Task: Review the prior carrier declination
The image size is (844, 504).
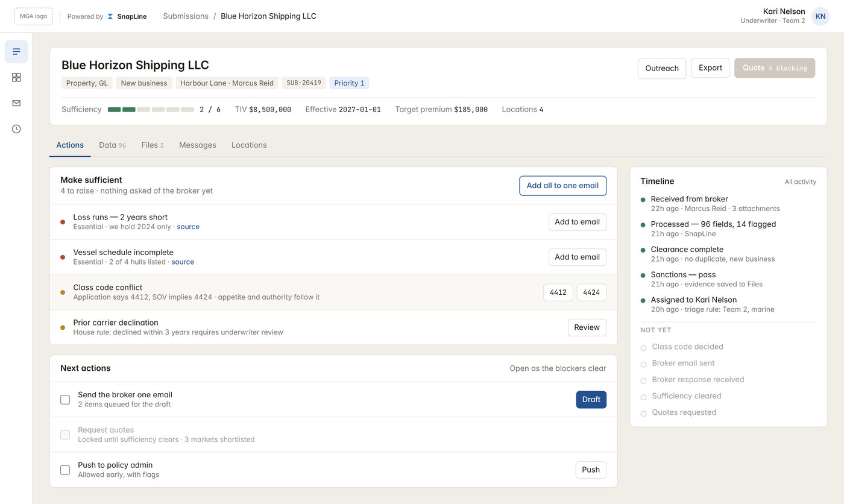Action: [x=587, y=327]
